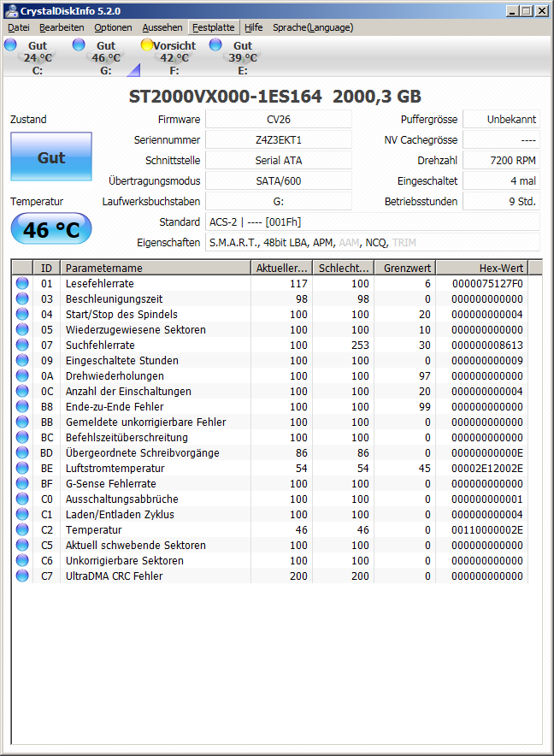This screenshot has height=756, width=554.
Task: Click the ID column header
Action: tap(46, 268)
